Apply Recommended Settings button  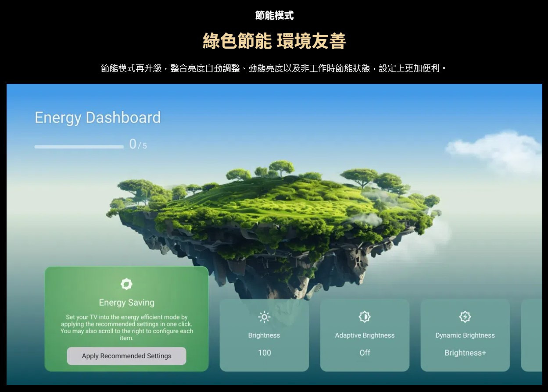tap(126, 356)
